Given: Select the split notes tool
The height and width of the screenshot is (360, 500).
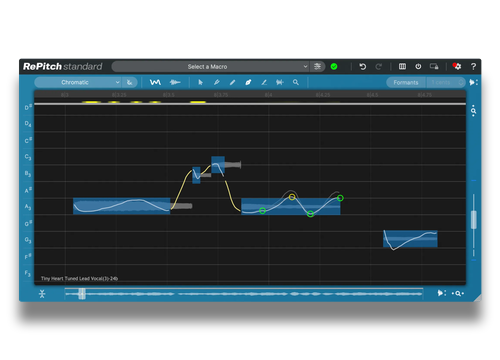Looking at the screenshot, I should click(x=280, y=82).
